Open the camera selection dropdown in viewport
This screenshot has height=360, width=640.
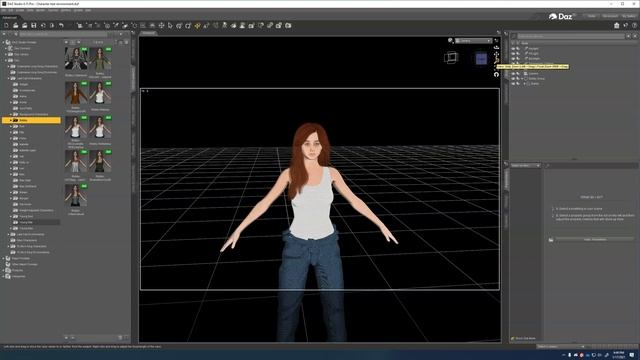click(473, 41)
